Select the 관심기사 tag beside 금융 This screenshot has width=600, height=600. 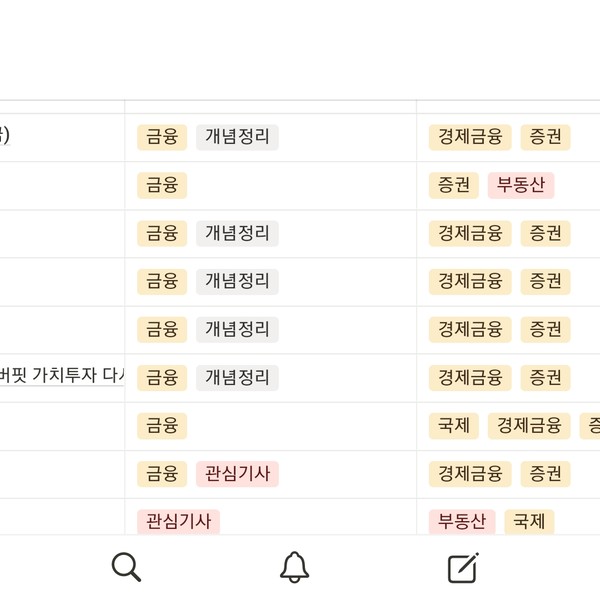237,474
